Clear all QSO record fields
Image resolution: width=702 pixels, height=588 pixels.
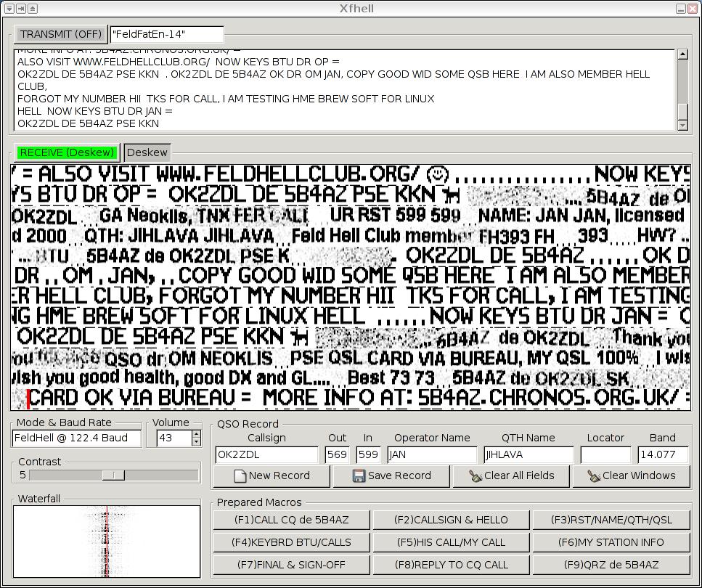[x=511, y=476]
